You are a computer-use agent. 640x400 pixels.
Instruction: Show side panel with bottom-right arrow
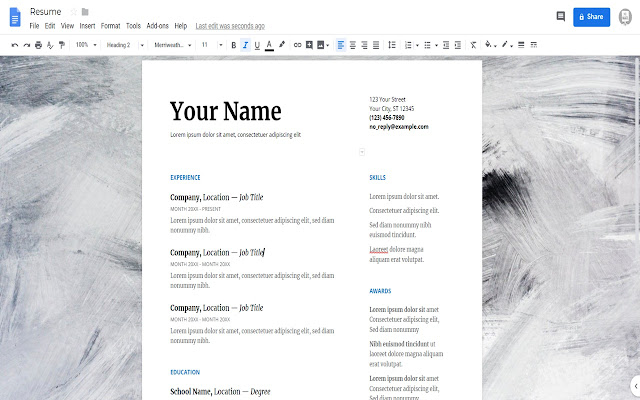point(636,386)
